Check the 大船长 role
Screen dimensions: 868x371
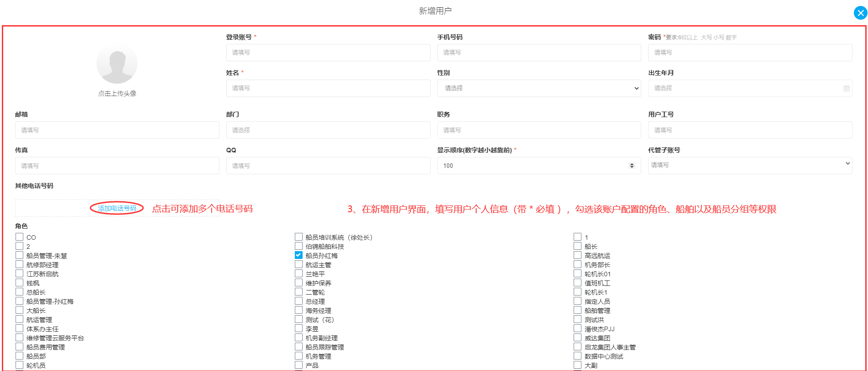19,310
